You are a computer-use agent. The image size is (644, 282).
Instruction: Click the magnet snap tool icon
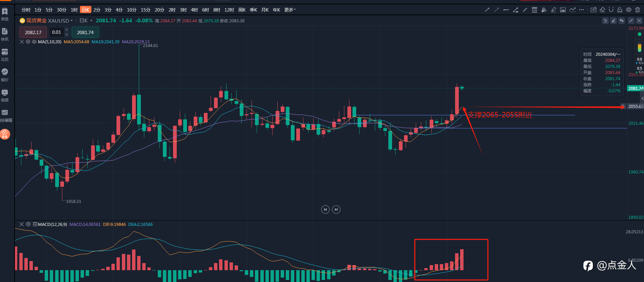(611, 10)
